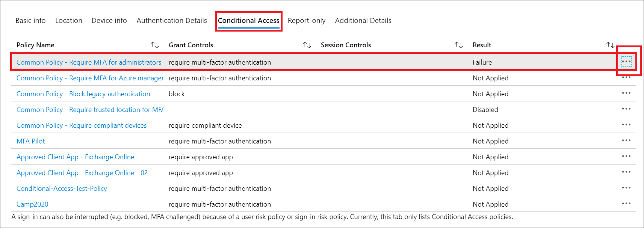This screenshot has height=228, width=644.
Task: Open ellipsis menu for Require compliant devices policy
Action: click(x=626, y=124)
